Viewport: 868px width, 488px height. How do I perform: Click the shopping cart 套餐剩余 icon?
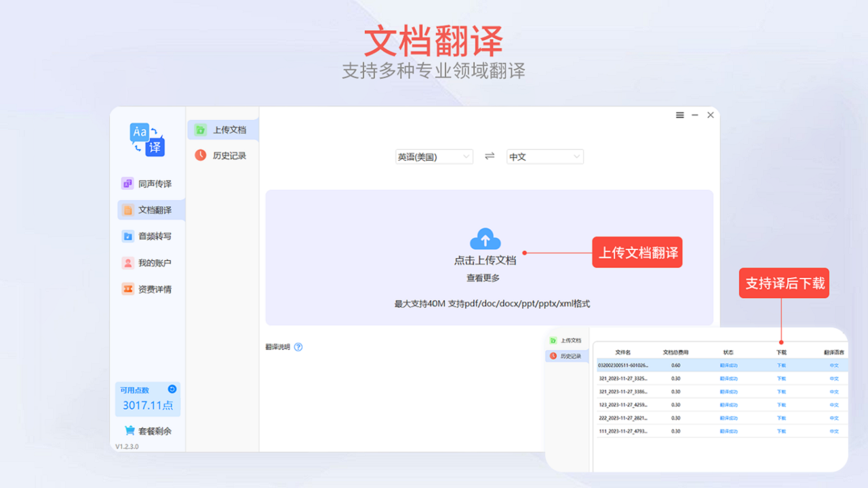(129, 430)
